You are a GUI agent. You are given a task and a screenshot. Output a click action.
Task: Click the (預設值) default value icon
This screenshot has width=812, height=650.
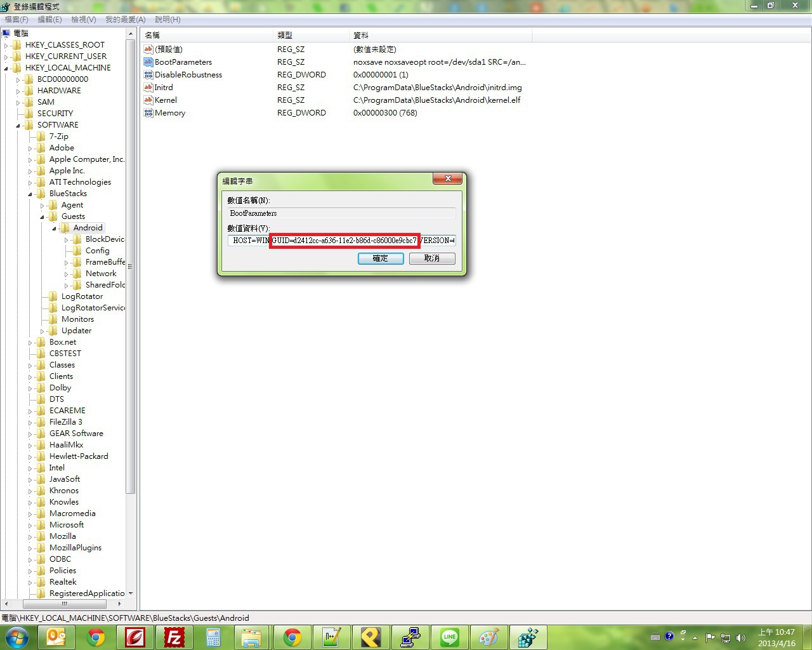[x=148, y=50]
